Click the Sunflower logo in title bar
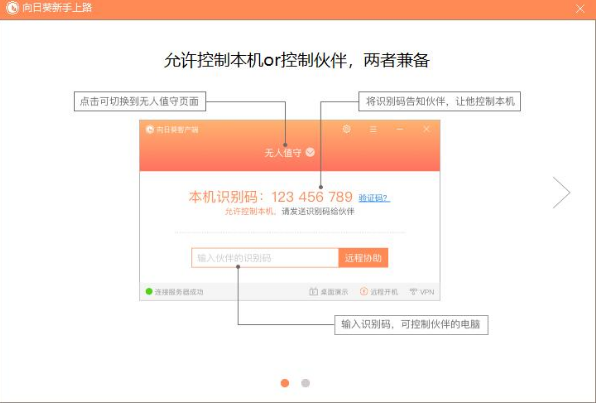Viewport: 599px width, 405px height. [x=13, y=8]
